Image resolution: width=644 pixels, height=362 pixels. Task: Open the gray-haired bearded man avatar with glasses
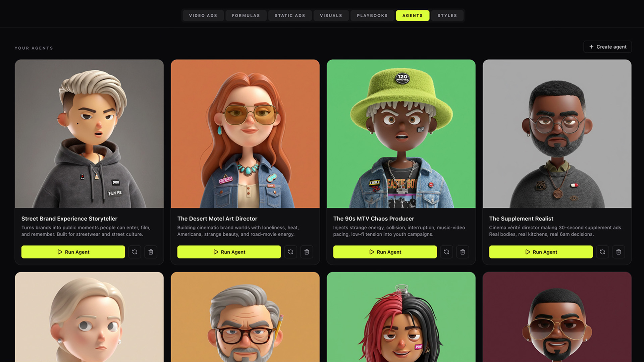click(x=245, y=317)
